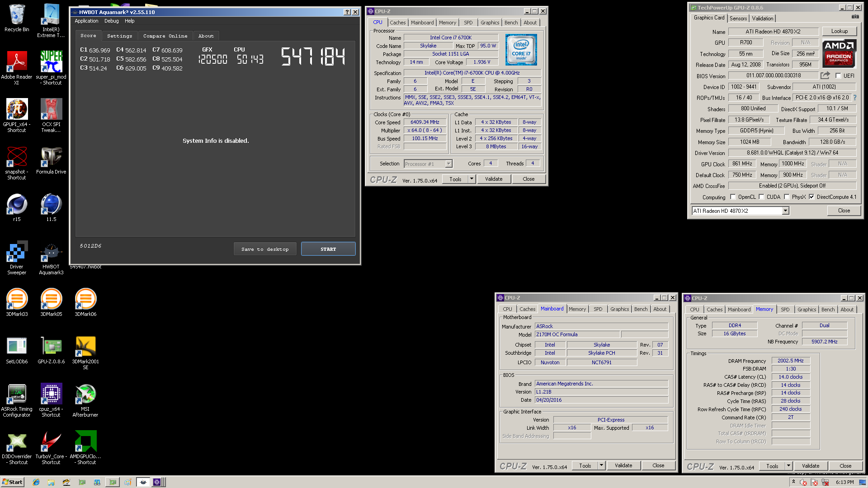Click the muted volume tray icon
868x488 pixels.
click(x=803, y=482)
